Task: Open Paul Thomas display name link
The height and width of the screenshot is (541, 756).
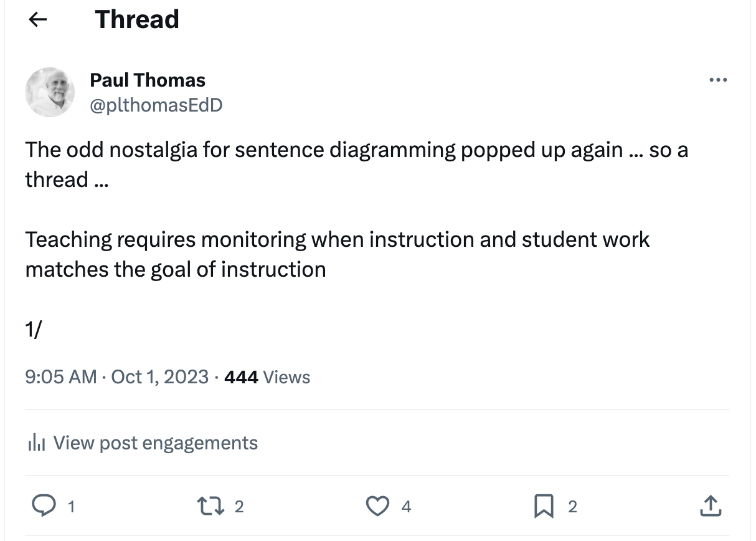Action: [x=148, y=80]
